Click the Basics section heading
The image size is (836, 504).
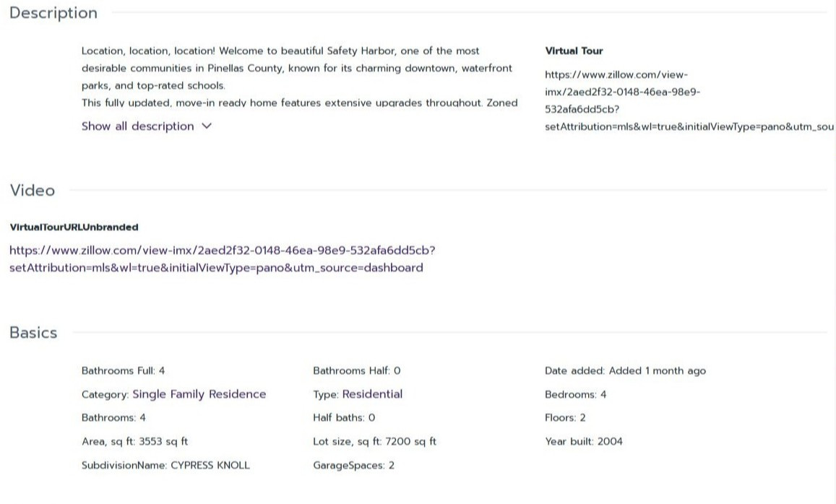coord(33,332)
